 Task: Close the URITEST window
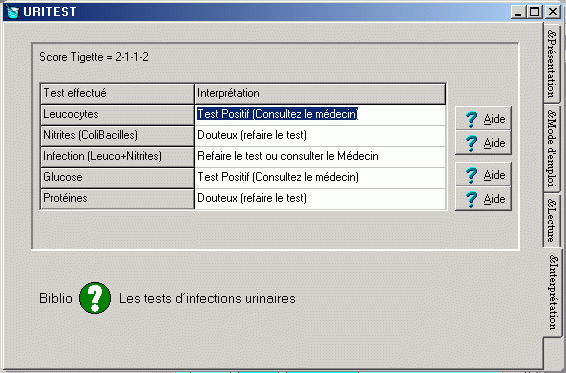click(553, 12)
